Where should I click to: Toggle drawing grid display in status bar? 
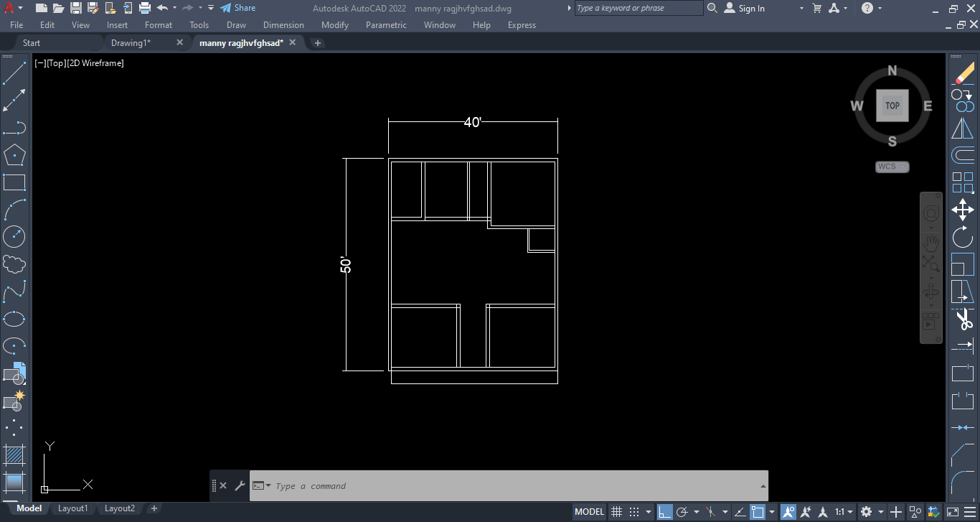616,511
